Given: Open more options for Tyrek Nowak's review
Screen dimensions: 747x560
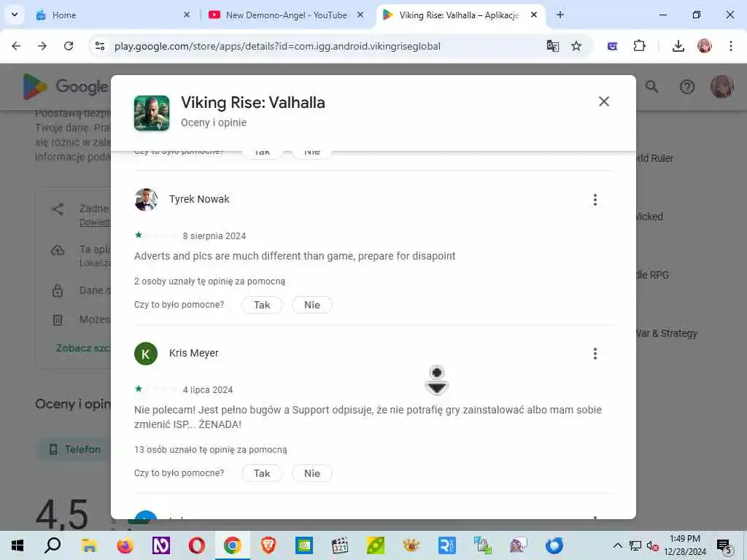Looking at the screenshot, I should [595, 200].
